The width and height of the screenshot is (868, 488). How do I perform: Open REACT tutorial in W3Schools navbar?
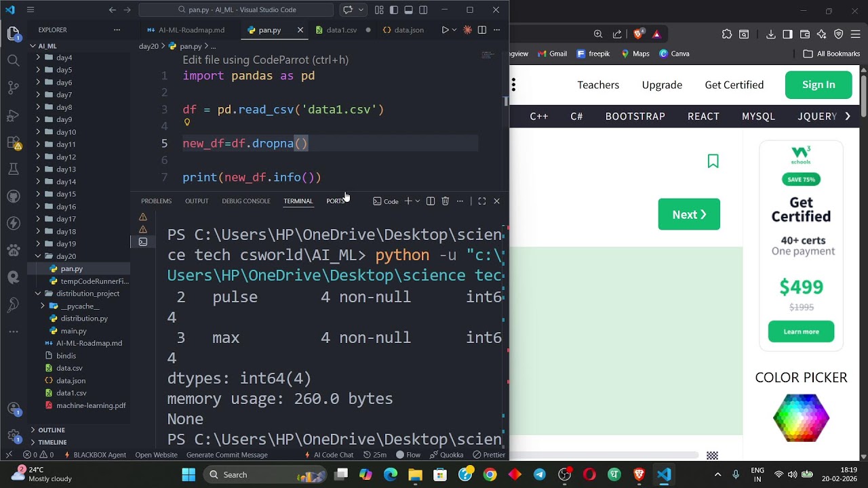(x=703, y=117)
